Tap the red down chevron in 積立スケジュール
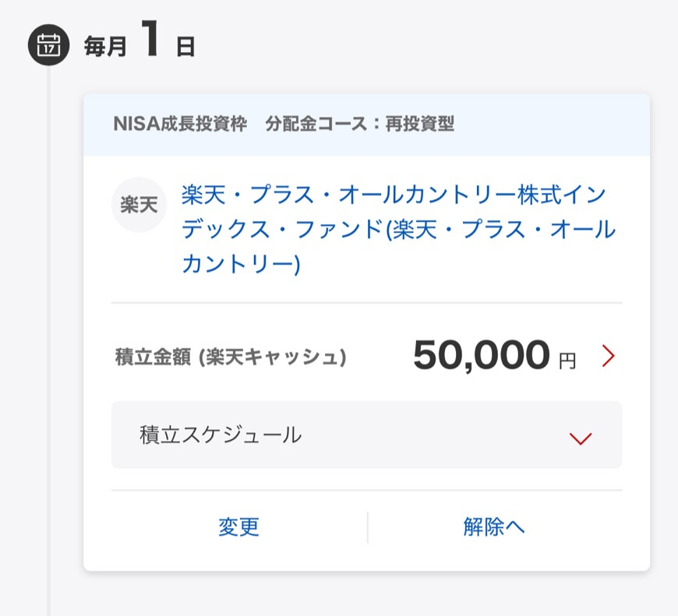 (581, 438)
